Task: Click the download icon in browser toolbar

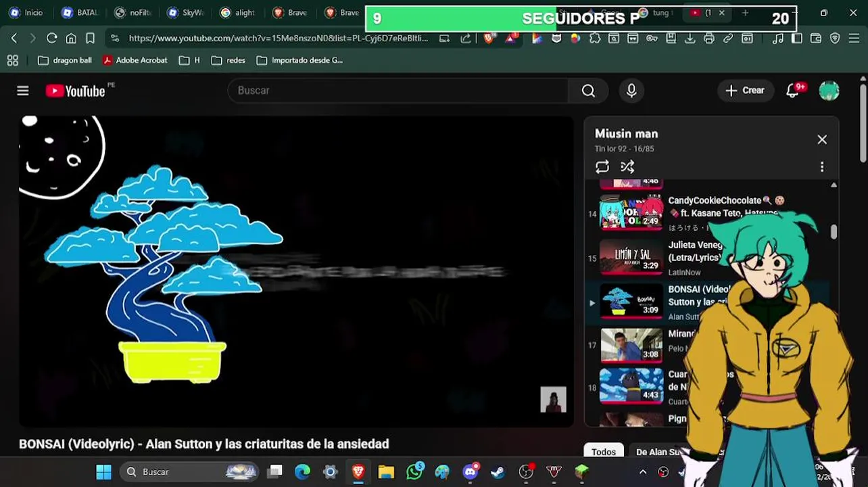Action: pos(690,39)
